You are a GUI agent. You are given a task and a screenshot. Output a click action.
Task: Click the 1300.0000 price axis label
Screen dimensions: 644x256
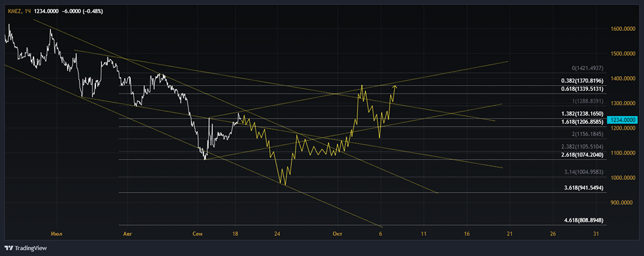[x=623, y=103]
